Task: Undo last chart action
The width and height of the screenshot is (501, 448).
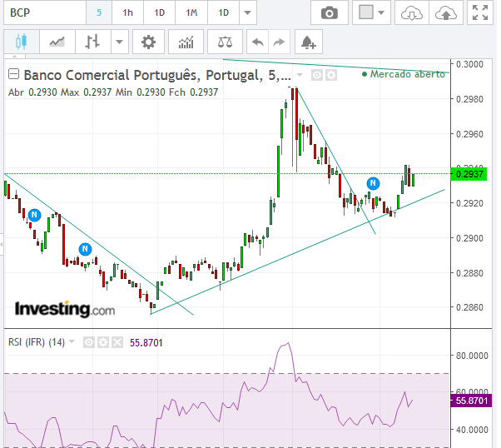Action: click(257, 42)
